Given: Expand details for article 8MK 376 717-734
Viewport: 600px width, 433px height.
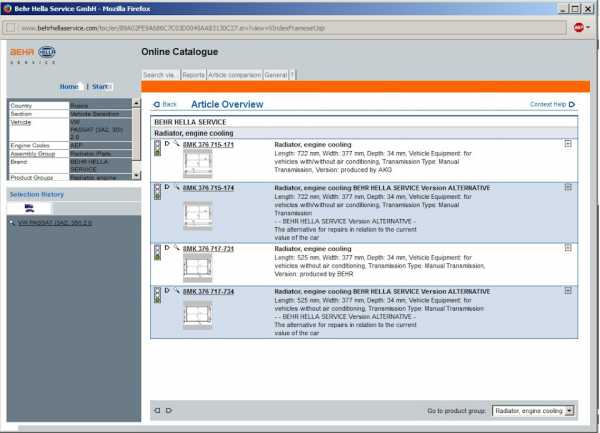Looking at the screenshot, I should point(568,290).
